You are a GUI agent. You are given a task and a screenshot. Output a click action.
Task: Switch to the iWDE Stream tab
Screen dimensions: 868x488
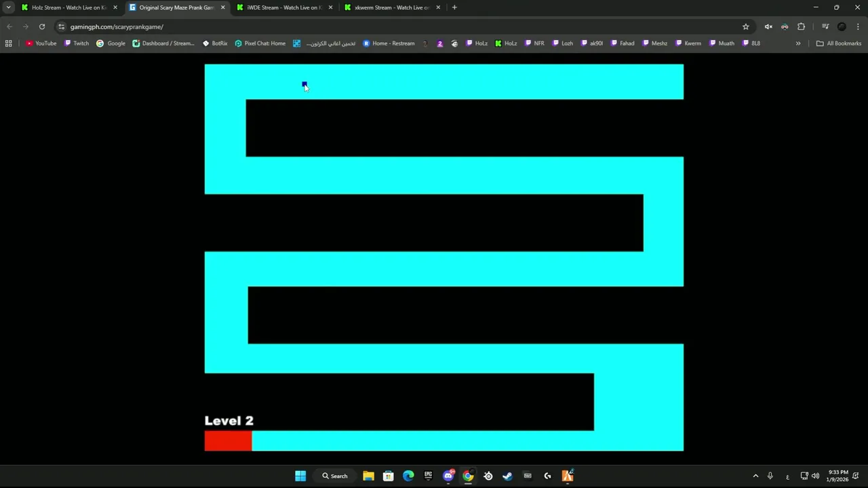[285, 7]
